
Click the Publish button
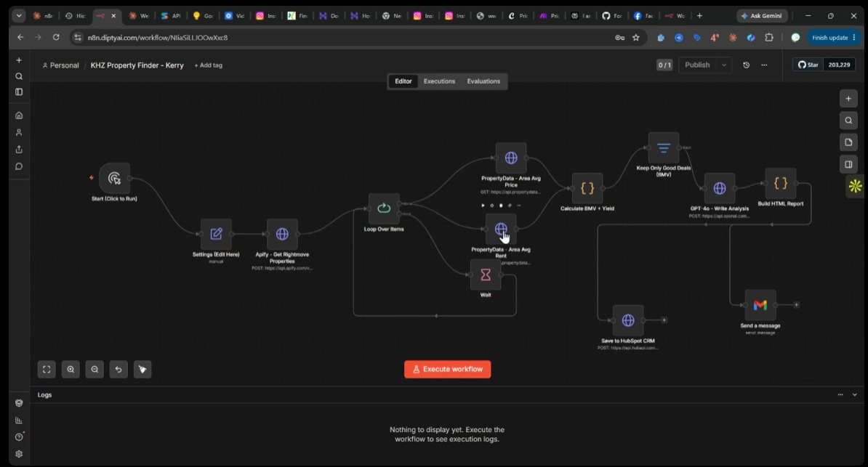click(x=697, y=65)
